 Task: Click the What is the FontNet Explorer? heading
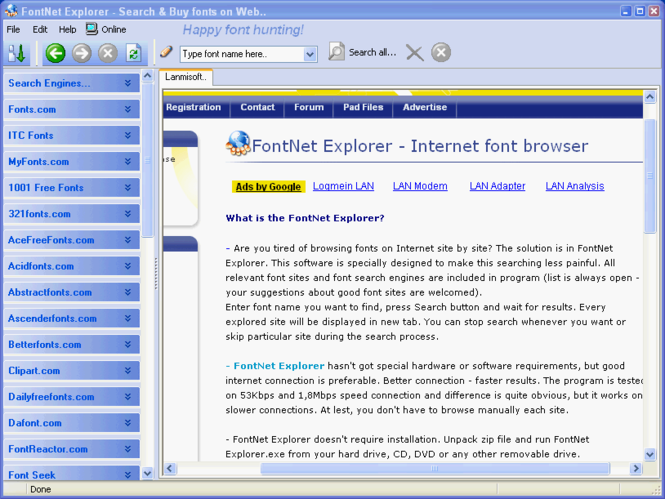[305, 218]
